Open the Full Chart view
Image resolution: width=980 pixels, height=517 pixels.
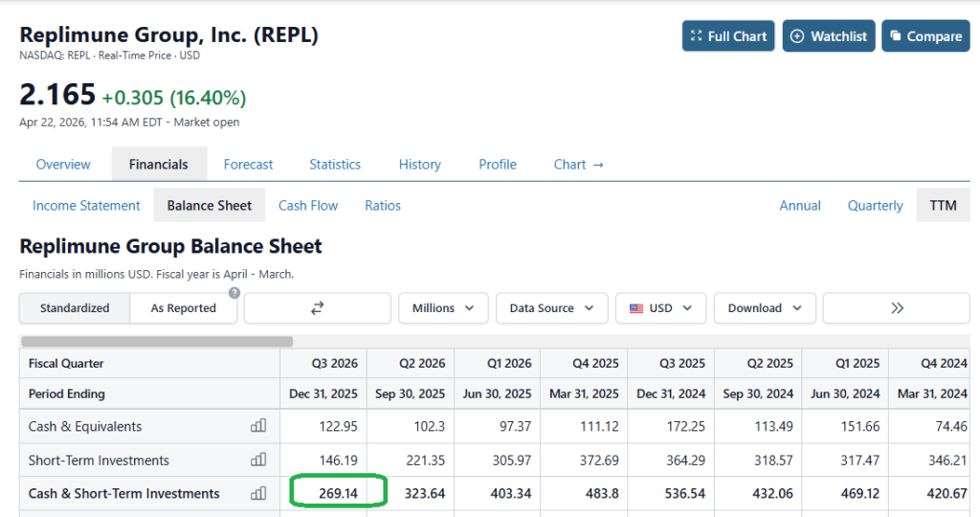click(728, 36)
